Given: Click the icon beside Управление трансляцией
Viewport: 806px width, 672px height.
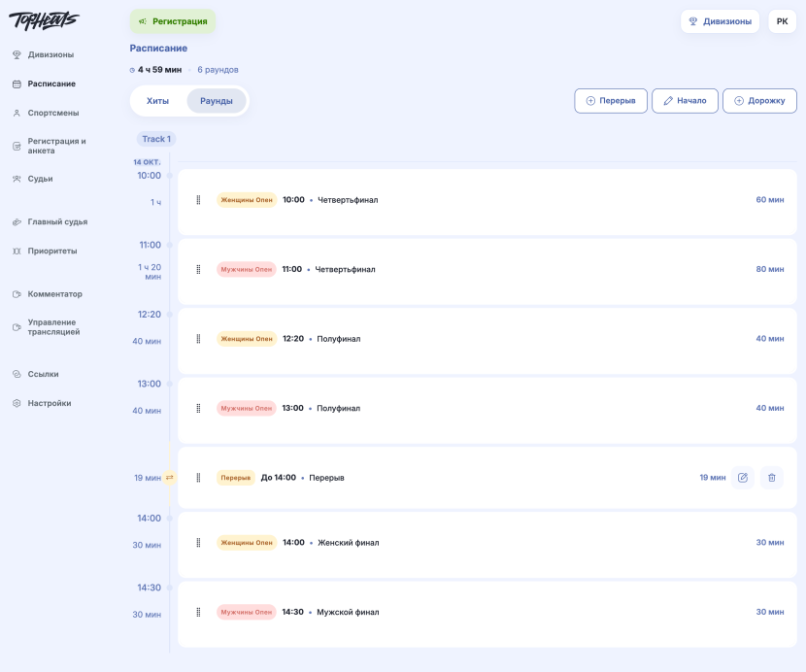Looking at the screenshot, I should click(x=17, y=327).
